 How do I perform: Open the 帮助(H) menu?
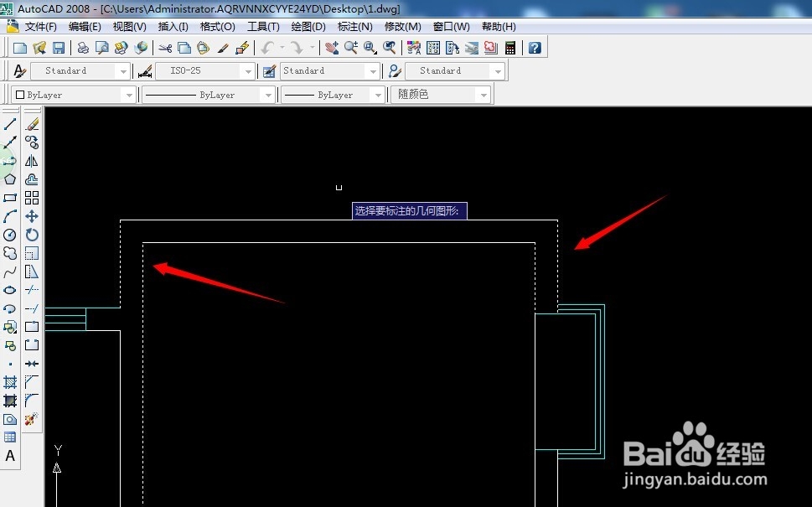pos(499,27)
